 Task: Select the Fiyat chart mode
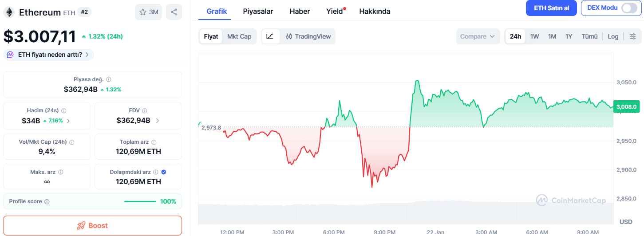tap(211, 36)
